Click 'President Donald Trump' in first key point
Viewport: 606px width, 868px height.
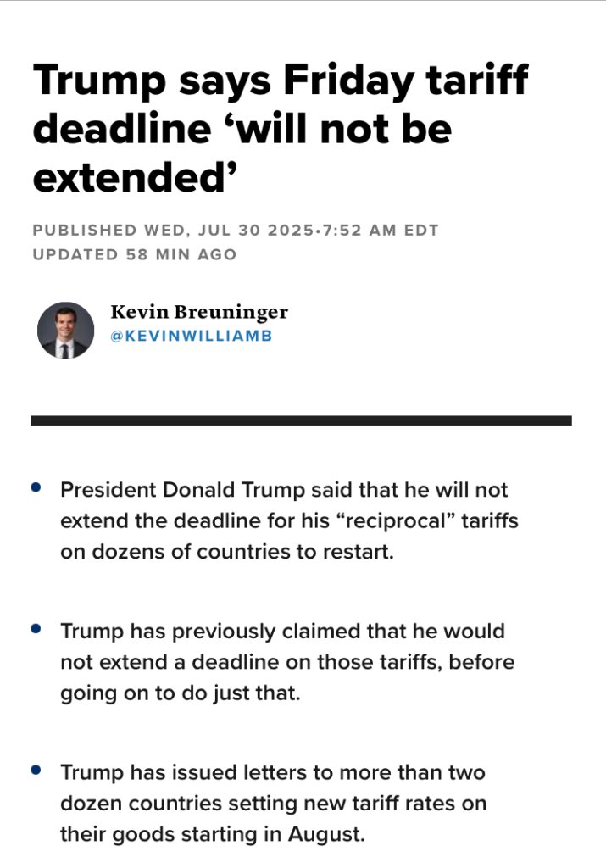[182, 490]
